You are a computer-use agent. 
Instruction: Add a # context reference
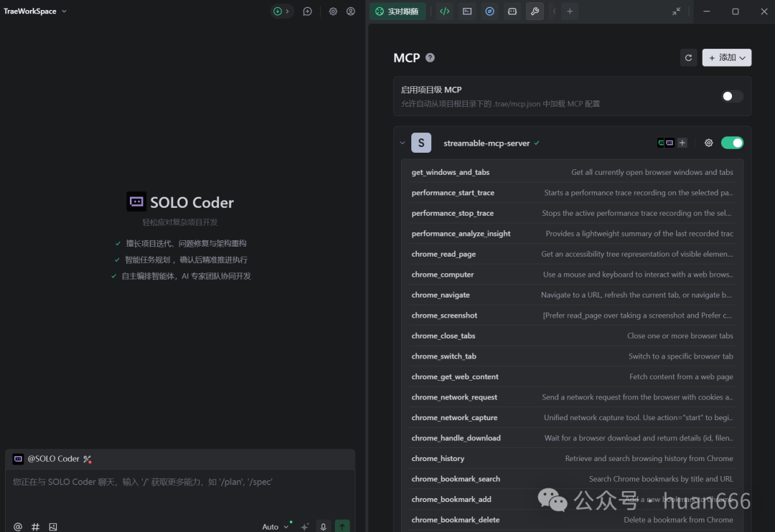tap(36, 526)
